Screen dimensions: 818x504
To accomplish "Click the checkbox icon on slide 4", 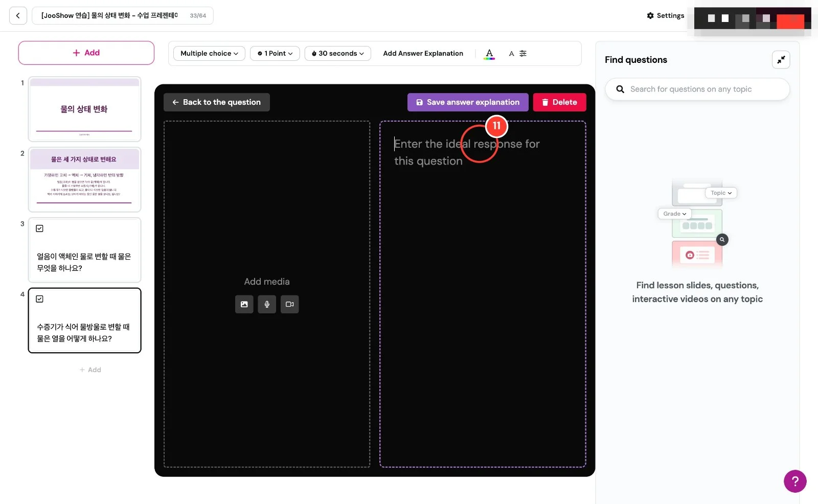I will pos(39,299).
